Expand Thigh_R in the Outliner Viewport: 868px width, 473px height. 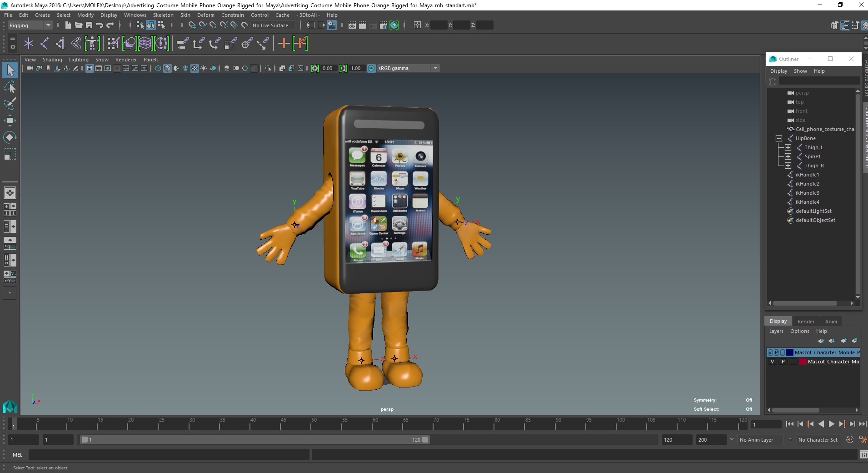788,166
